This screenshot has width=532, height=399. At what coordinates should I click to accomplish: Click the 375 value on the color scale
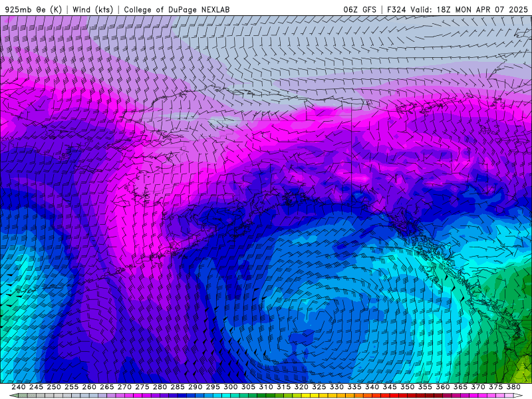click(x=496, y=387)
